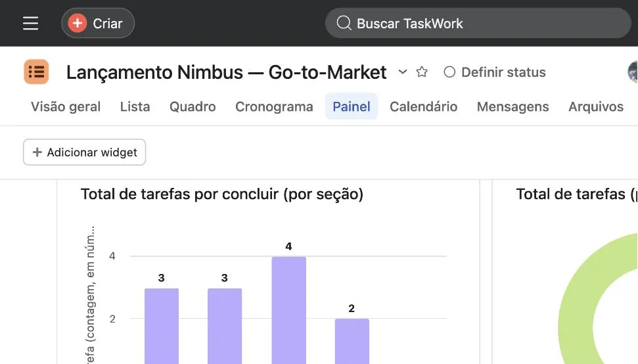The width and height of the screenshot is (638, 364).
Task: Click project title Lançamento Nimbus — Go-to-Market
Action: pyautogui.click(x=226, y=72)
